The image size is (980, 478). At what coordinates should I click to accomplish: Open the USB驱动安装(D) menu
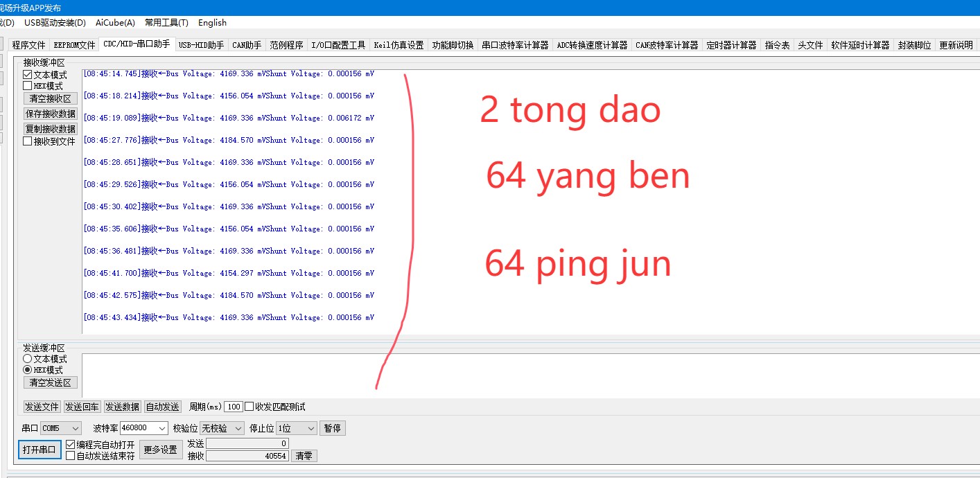pos(55,23)
